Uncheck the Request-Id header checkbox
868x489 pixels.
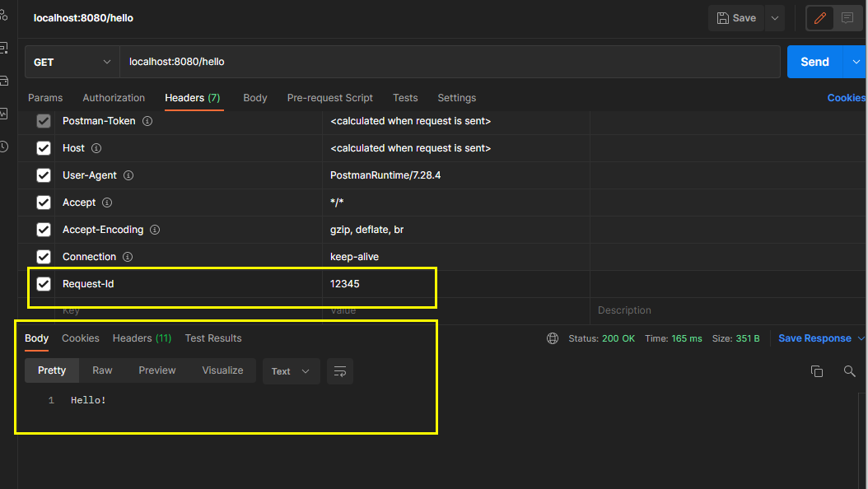click(43, 284)
